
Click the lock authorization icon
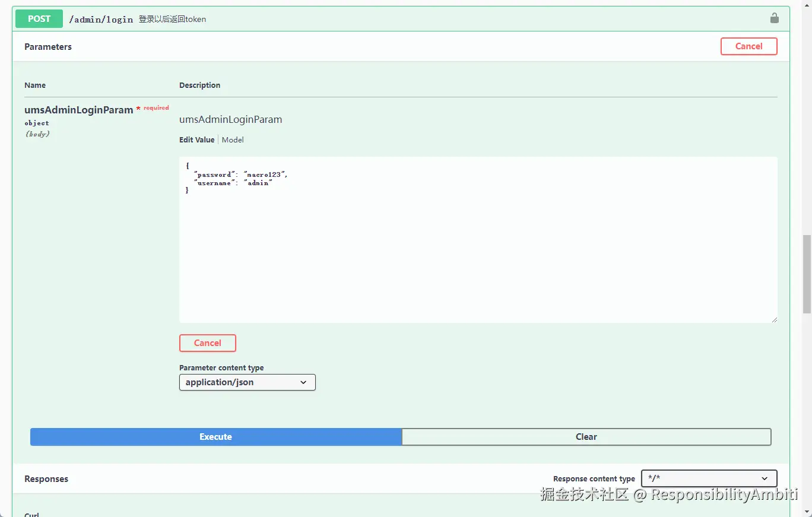click(x=774, y=18)
